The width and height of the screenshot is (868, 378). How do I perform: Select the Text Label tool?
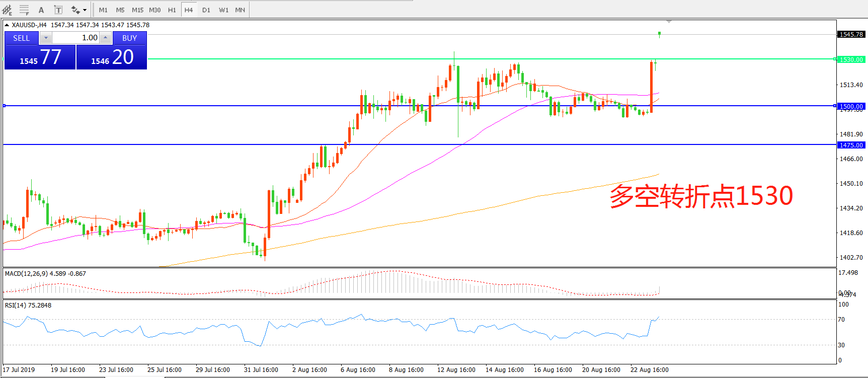click(58, 10)
